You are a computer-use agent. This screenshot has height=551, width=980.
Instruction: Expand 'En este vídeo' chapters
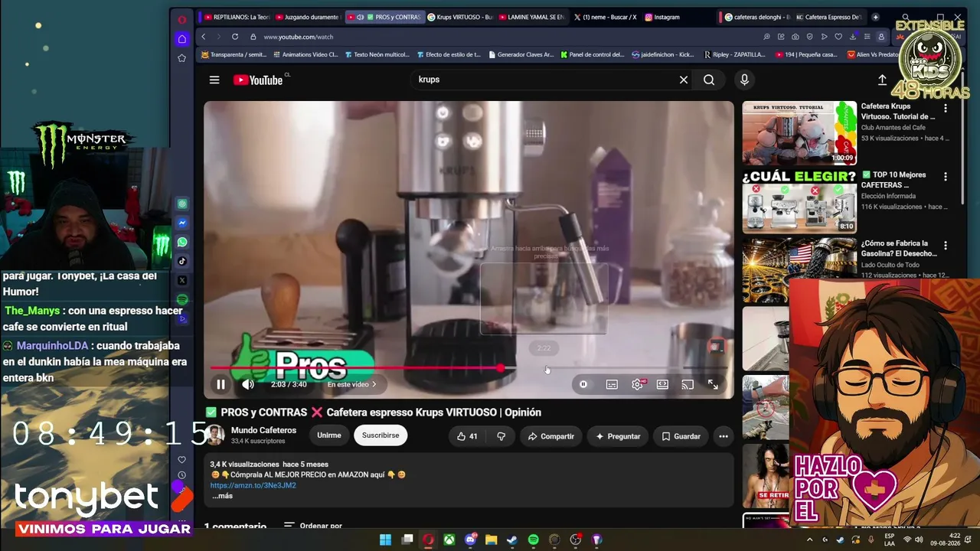pos(352,384)
